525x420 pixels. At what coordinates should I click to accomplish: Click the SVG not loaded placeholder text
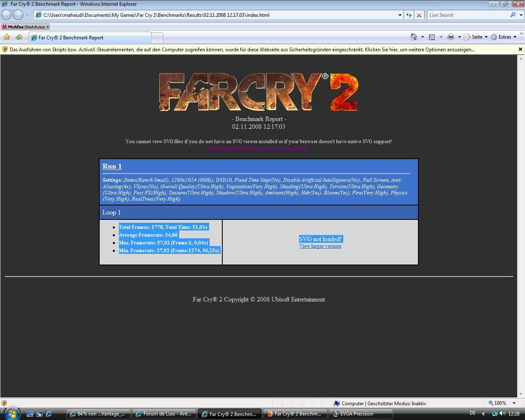pyautogui.click(x=320, y=239)
